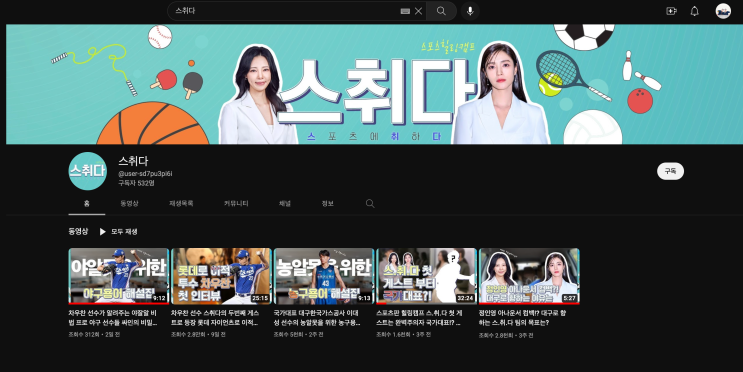The height and width of the screenshot is (372, 743).
Task: Click the handle @user-sd7pu3pi6i
Action: 145,174
